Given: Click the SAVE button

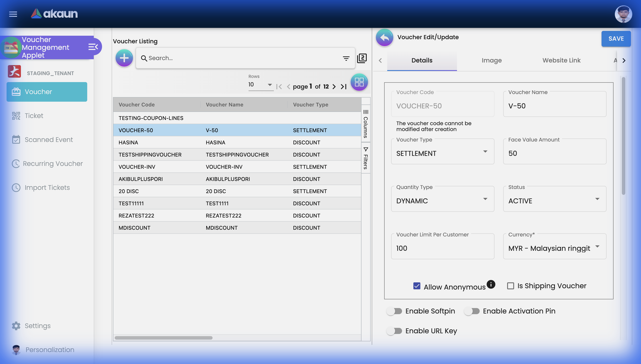Looking at the screenshot, I should [616, 39].
